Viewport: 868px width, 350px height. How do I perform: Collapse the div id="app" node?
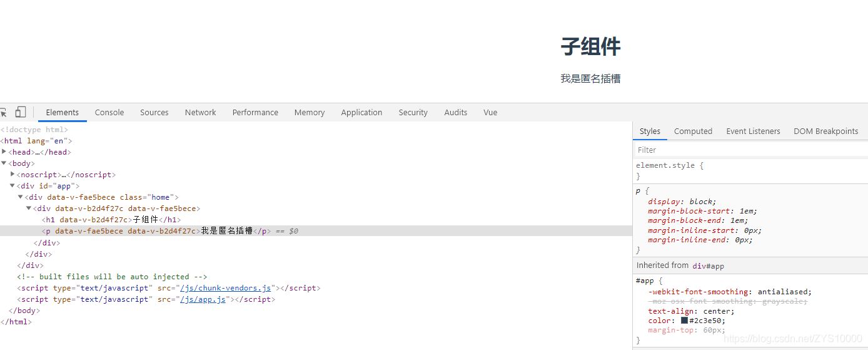13,185
